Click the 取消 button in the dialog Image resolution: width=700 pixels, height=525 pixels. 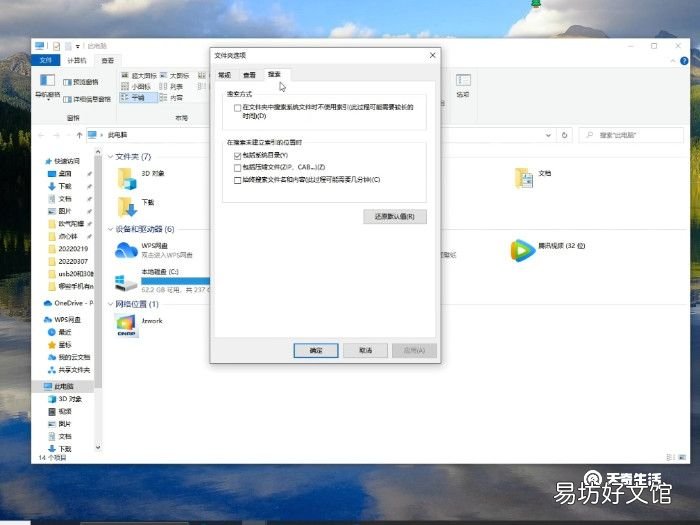pos(366,350)
